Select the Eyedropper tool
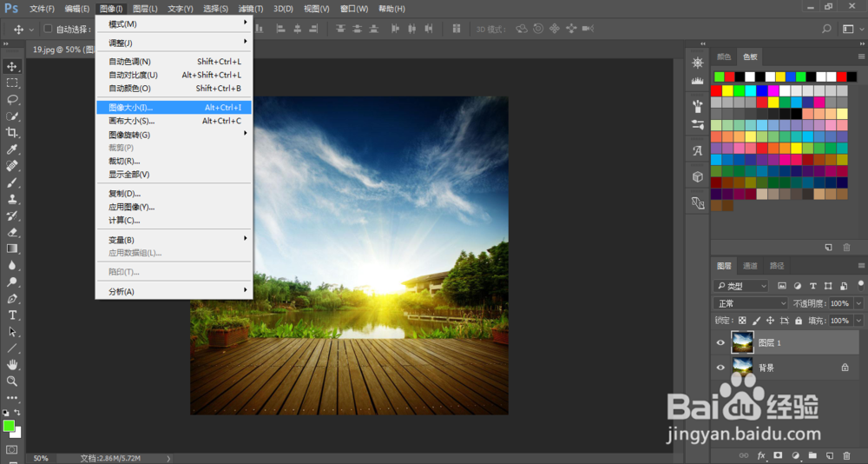 tap(11, 149)
